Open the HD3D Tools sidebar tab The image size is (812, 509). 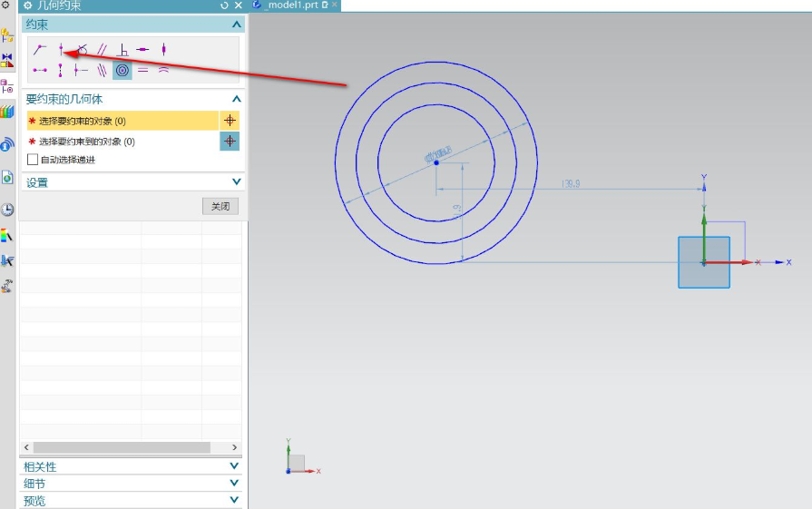(x=7, y=144)
